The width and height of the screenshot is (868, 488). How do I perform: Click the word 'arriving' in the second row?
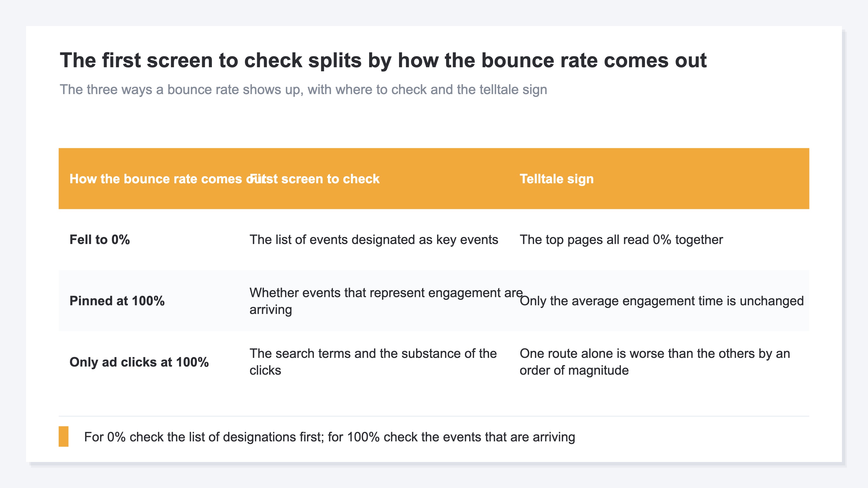pos(271,310)
